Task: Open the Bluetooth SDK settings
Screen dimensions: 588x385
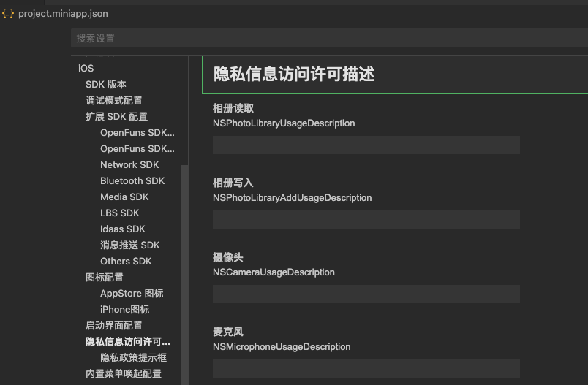Action: point(132,180)
